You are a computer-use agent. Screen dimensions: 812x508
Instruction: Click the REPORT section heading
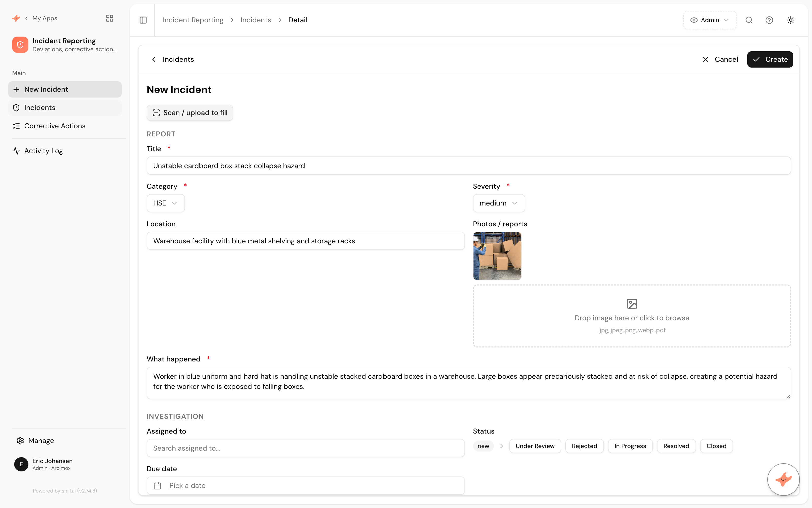[161, 134]
